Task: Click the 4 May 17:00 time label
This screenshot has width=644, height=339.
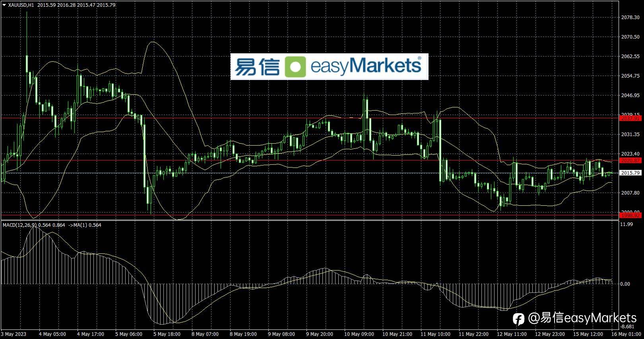Action: pos(91,334)
